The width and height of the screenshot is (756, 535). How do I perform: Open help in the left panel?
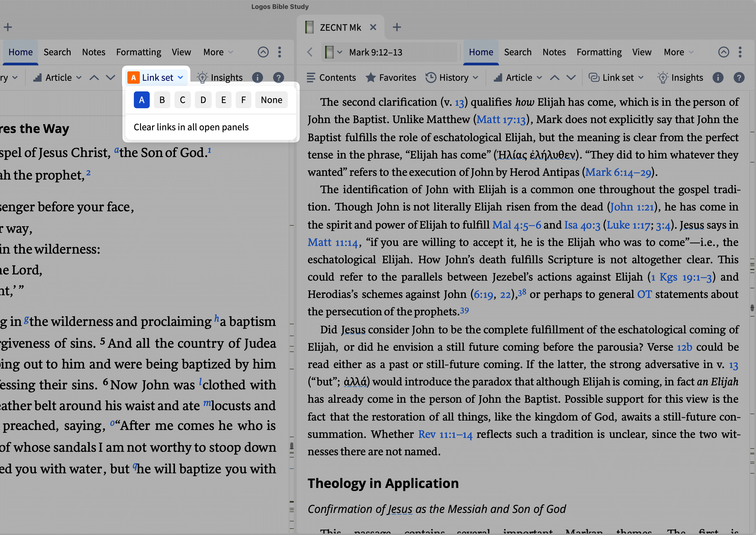pos(279,78)
